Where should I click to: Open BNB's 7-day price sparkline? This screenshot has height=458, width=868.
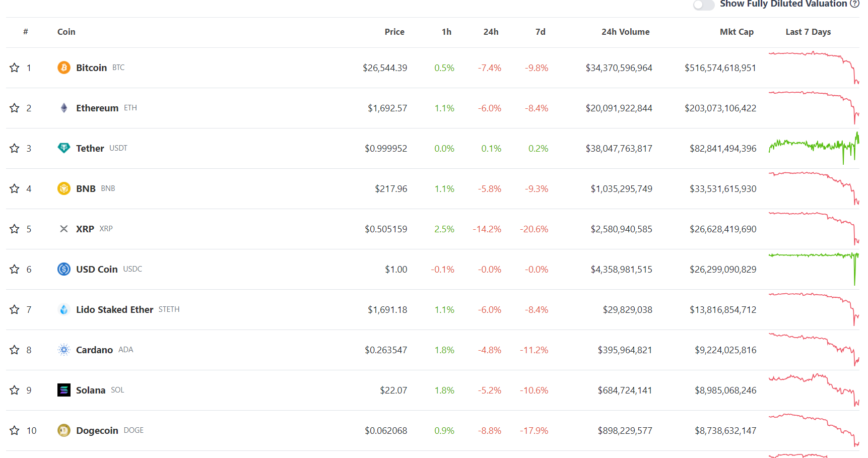pyautogui.click(x=814, y=188)
